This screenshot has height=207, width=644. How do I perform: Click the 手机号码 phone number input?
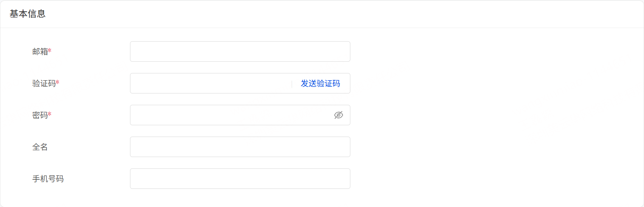[240, 179]
